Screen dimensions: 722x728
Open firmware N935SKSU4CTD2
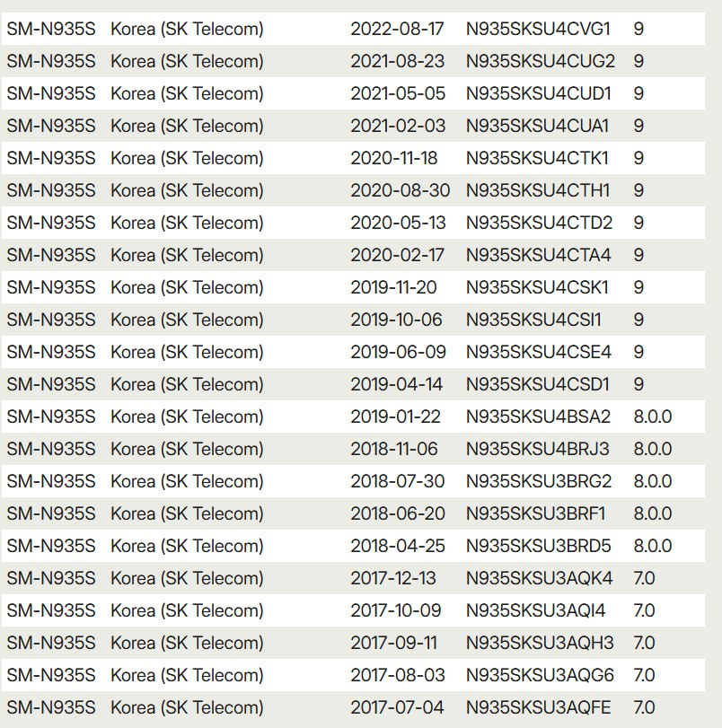coord(539,223)
